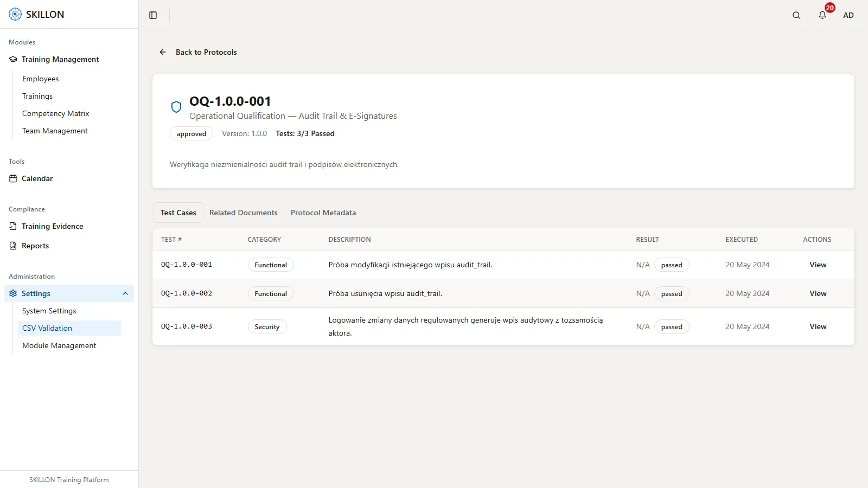Open notifications bell icon
The image size is (868, 488).
point(822,15)
